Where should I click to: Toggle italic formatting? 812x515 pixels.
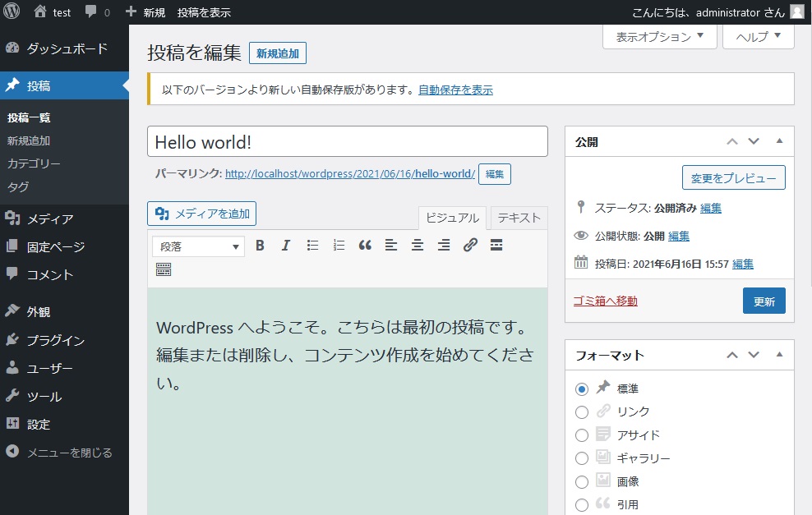tap(286, 246)
